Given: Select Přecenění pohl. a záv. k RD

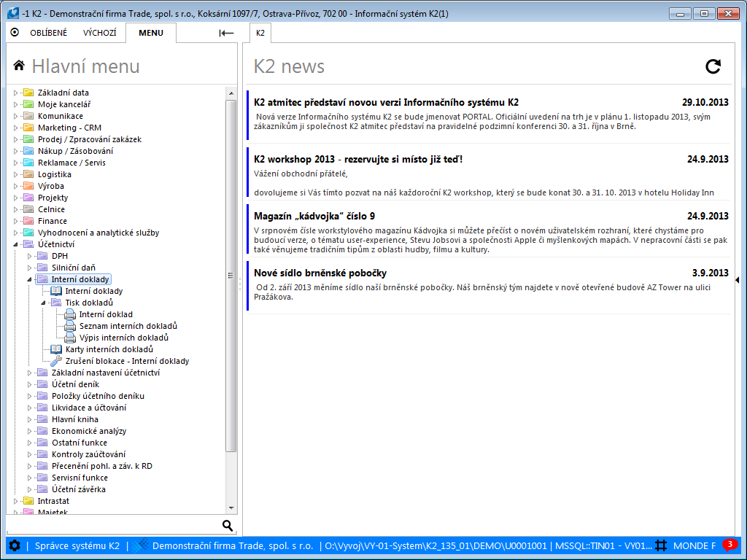Looking at the screenshot, I should pos(102,466).
